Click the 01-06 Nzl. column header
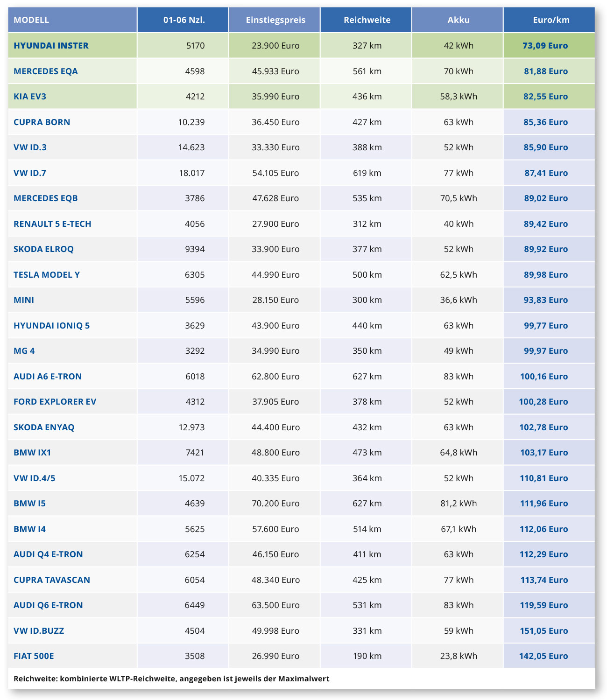607x700 pixels. coord(184,20)
